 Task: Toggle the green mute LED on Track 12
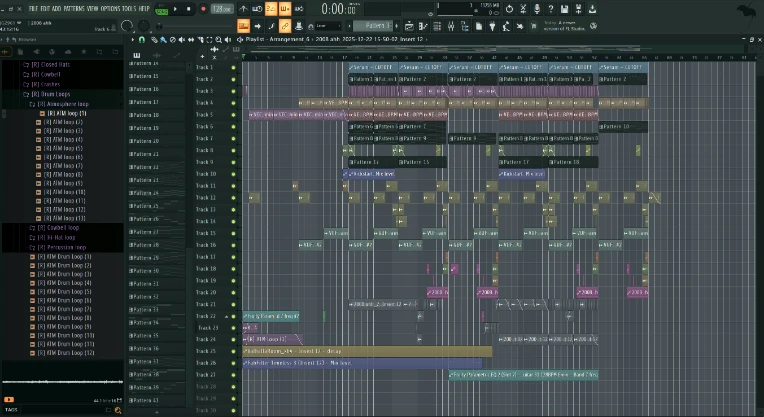click(233, 198)
